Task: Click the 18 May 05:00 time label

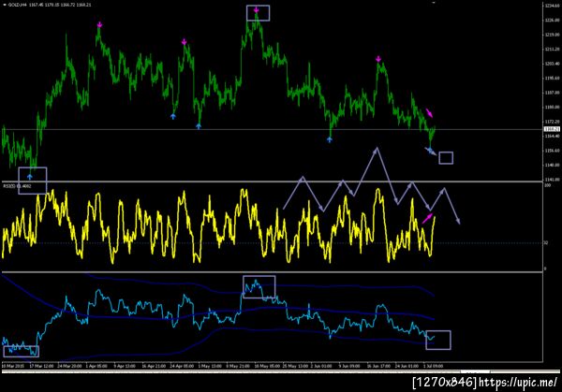Action: 267,366
